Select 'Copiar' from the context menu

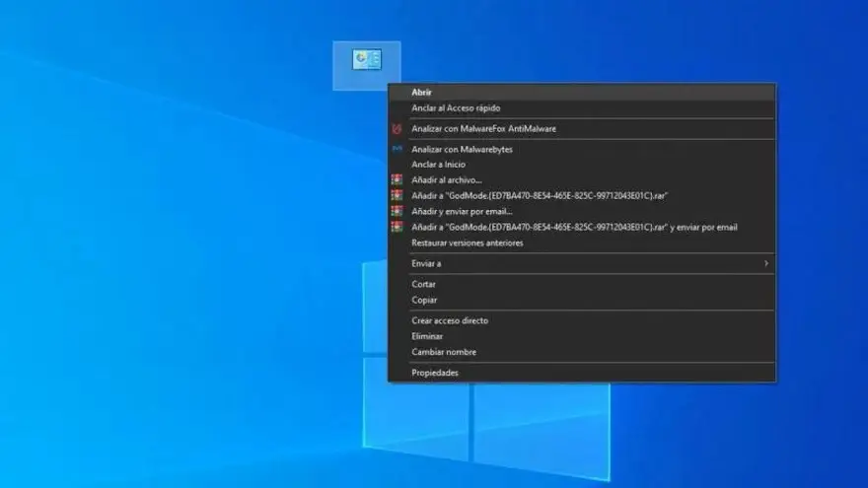tap(582, 300)
